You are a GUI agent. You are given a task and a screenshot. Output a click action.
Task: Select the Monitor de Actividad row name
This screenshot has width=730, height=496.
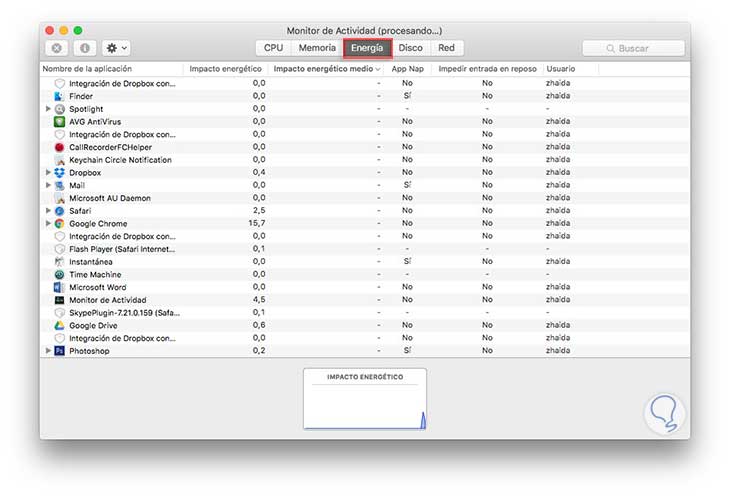[108, 300]
